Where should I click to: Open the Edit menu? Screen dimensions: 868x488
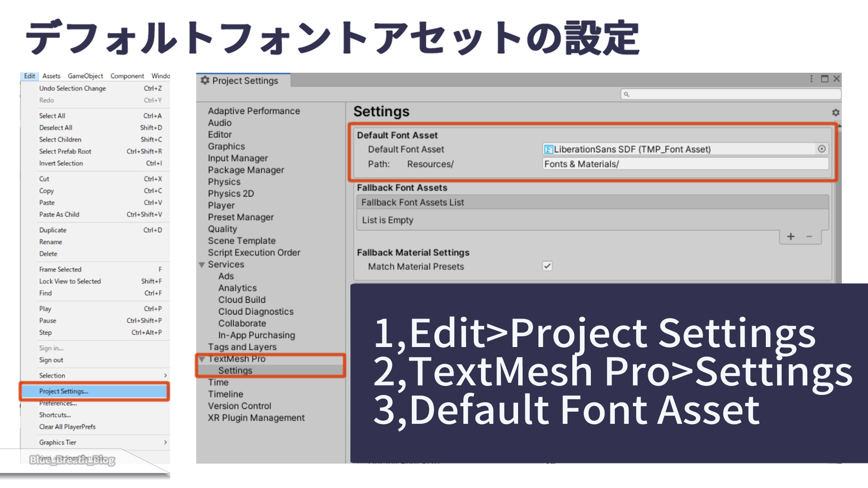click(29, 76)
